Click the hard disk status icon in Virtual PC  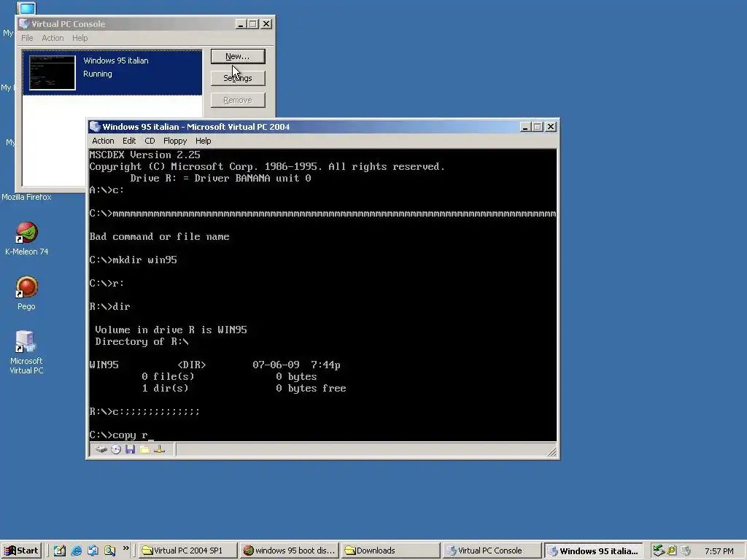[x=101, y=449]
